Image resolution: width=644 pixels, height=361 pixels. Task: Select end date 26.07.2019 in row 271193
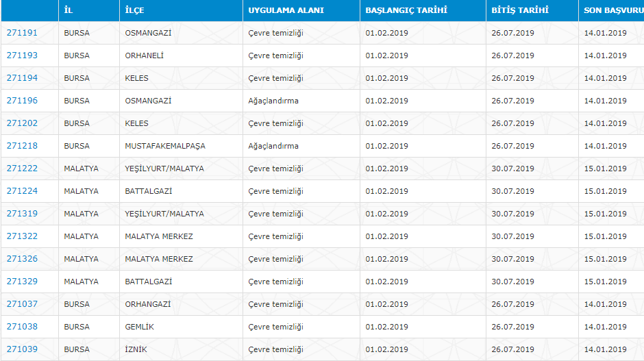532,56
